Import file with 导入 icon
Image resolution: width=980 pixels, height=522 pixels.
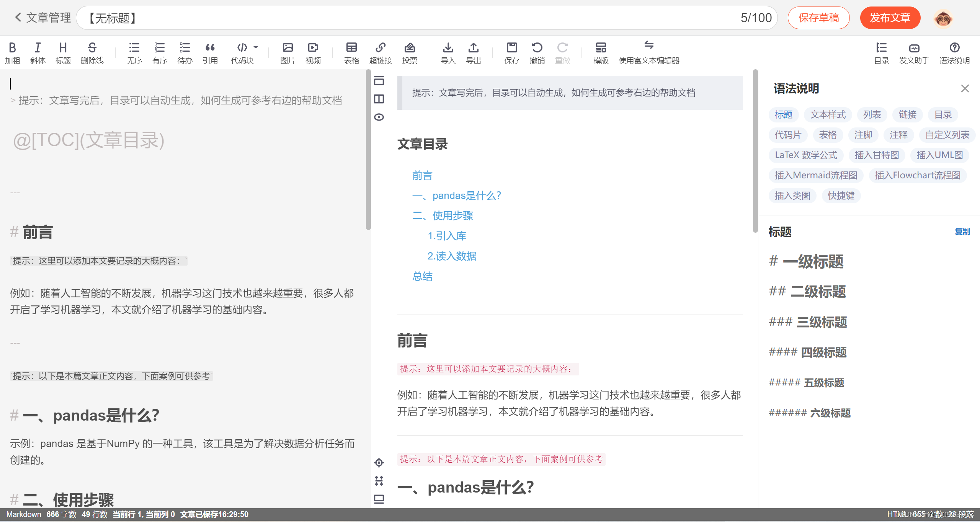coord(448,53)
